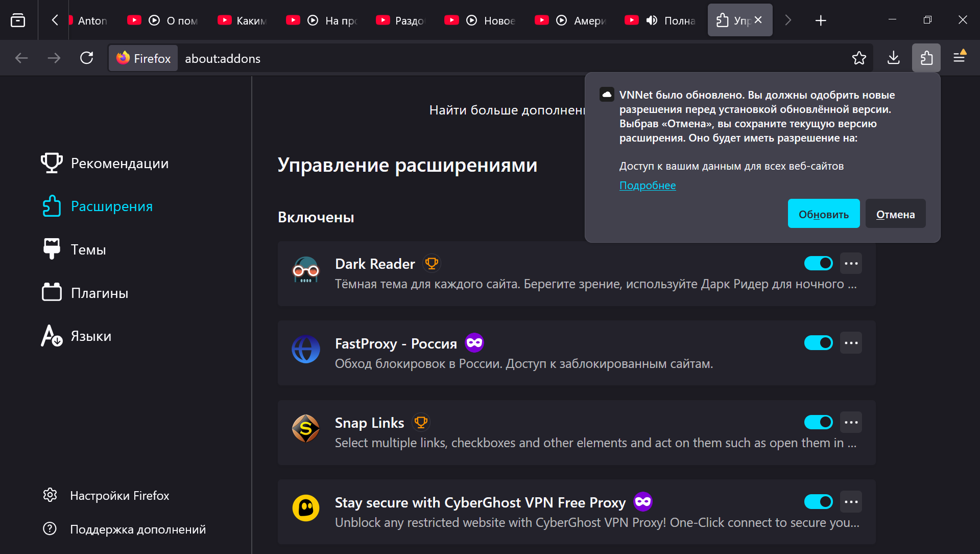Switch to the Темы category
The image size is (980, 554).
[74, 249]
